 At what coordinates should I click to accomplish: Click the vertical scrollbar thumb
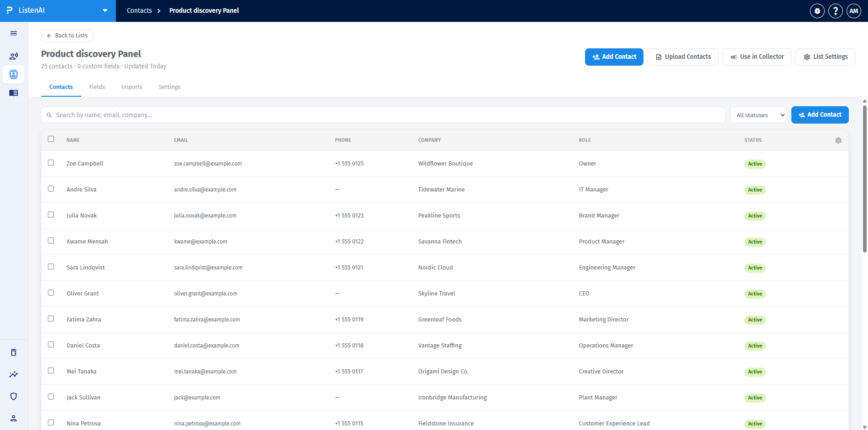pos(864,179)
